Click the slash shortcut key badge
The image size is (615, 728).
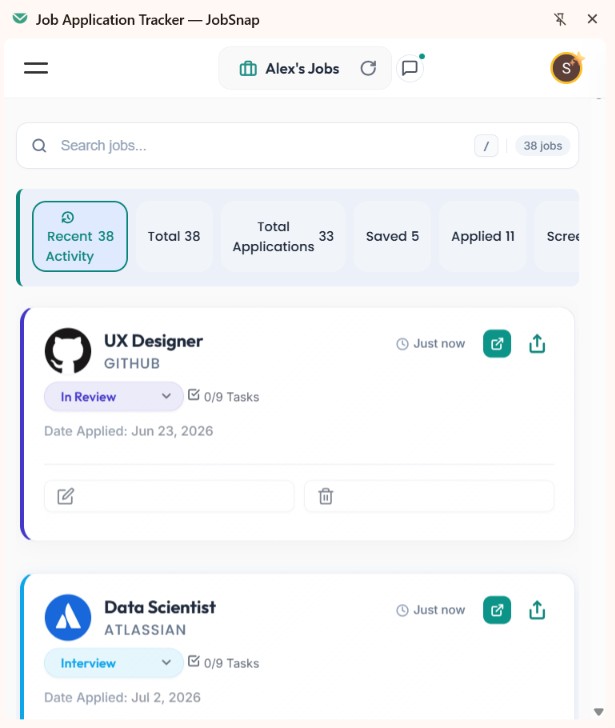point(486,146)
